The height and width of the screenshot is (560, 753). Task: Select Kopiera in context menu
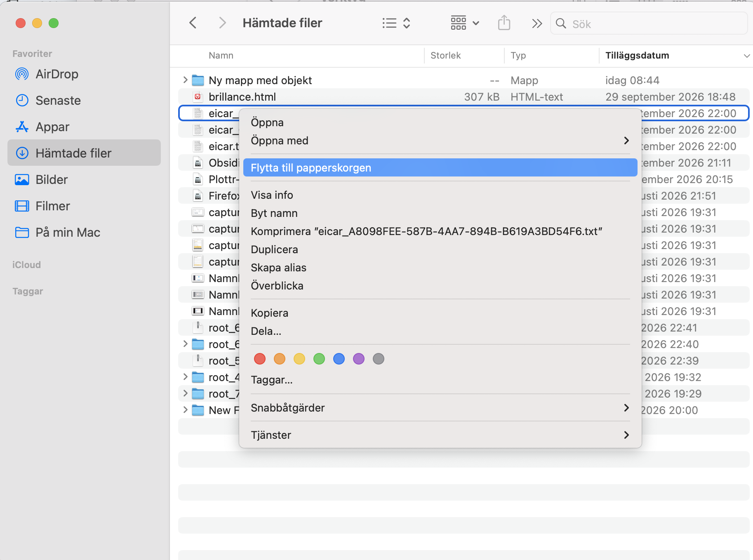tap(440, 313)
